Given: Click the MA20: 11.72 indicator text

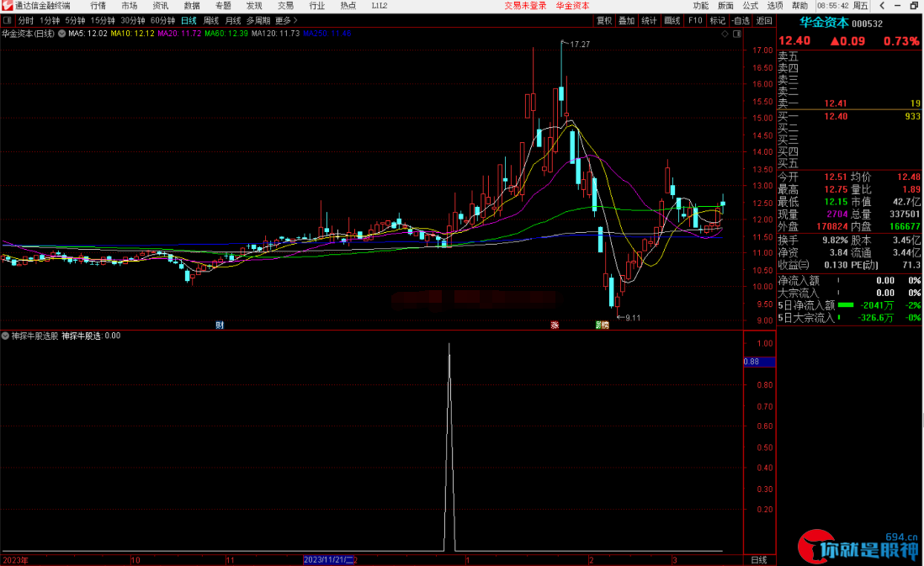Looking at the screenshot, I should pyautogui.click(x=179, y=34).
